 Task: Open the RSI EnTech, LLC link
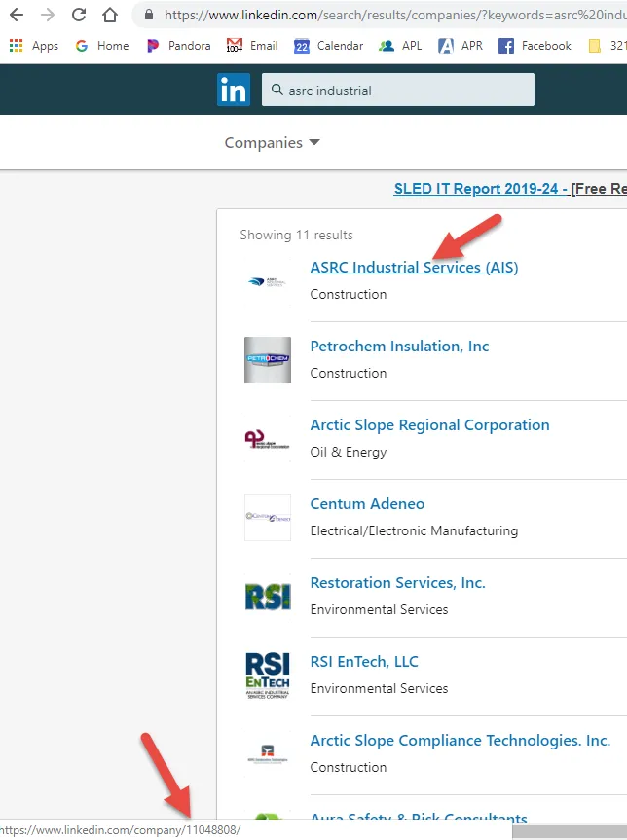pyautogui.click(x=364, y=661)
